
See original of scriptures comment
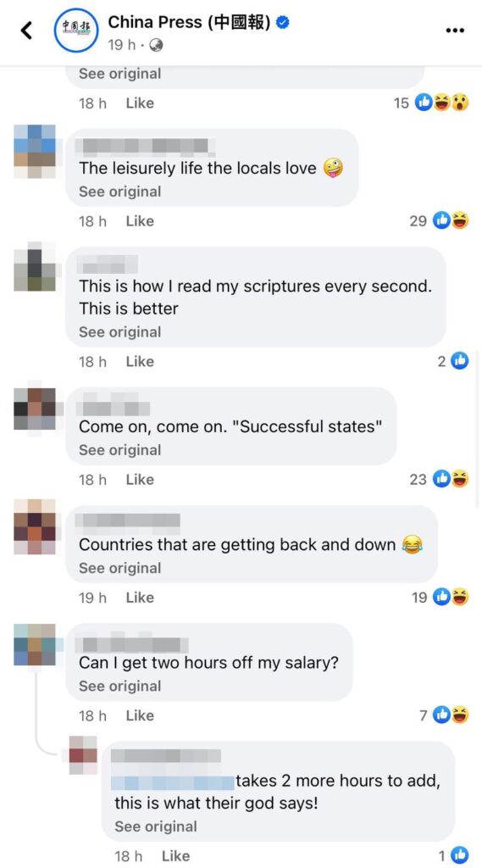pos(120,332)
